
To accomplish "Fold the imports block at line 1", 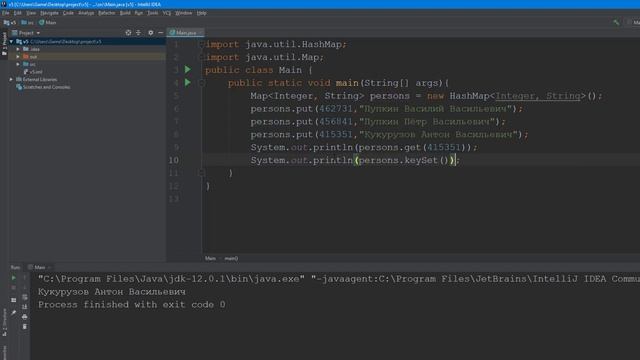I will tap(201, 44).
